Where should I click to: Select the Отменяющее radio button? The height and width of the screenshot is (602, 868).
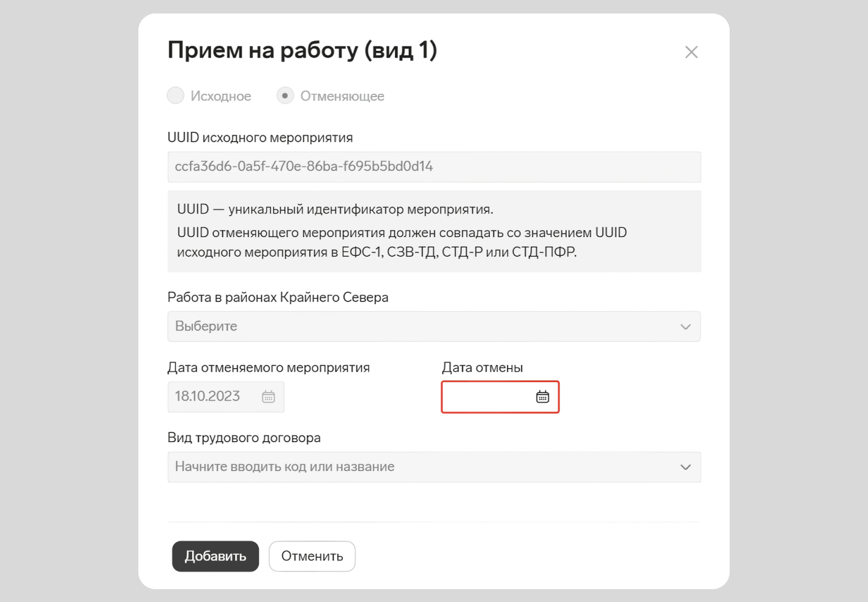(x=285, y=96)
